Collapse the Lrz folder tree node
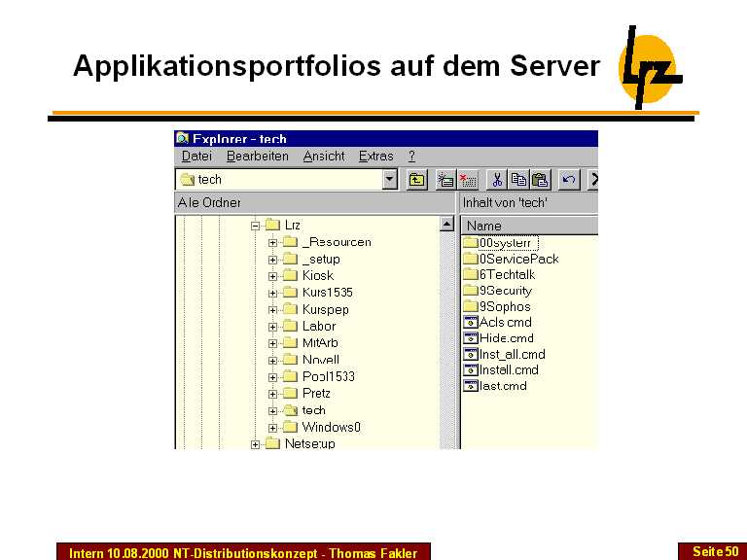 [256, 226]
